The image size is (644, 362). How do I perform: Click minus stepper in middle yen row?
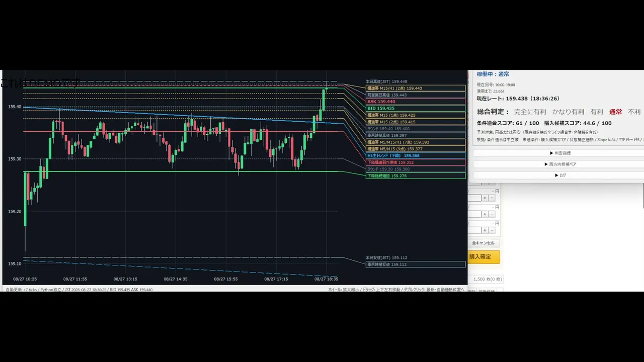pos(492,214)
